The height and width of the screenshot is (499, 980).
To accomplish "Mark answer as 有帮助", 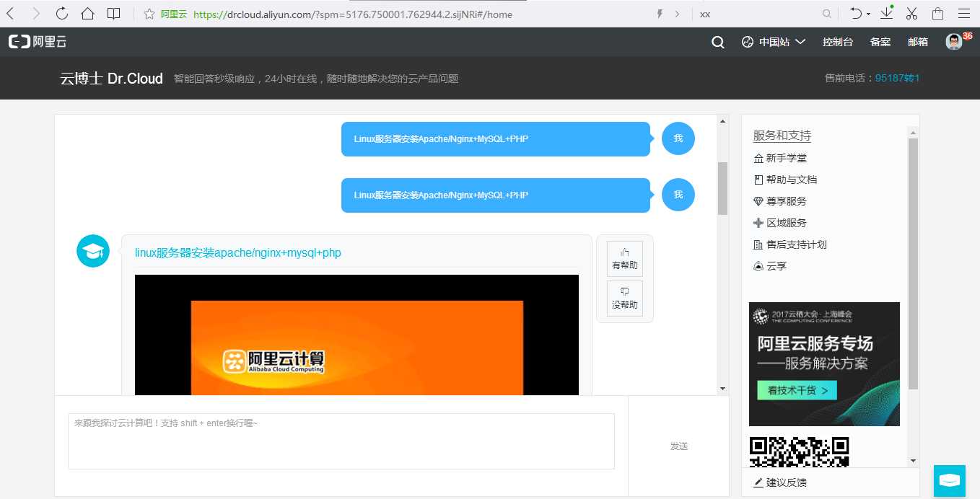I will tap(625, 260).
